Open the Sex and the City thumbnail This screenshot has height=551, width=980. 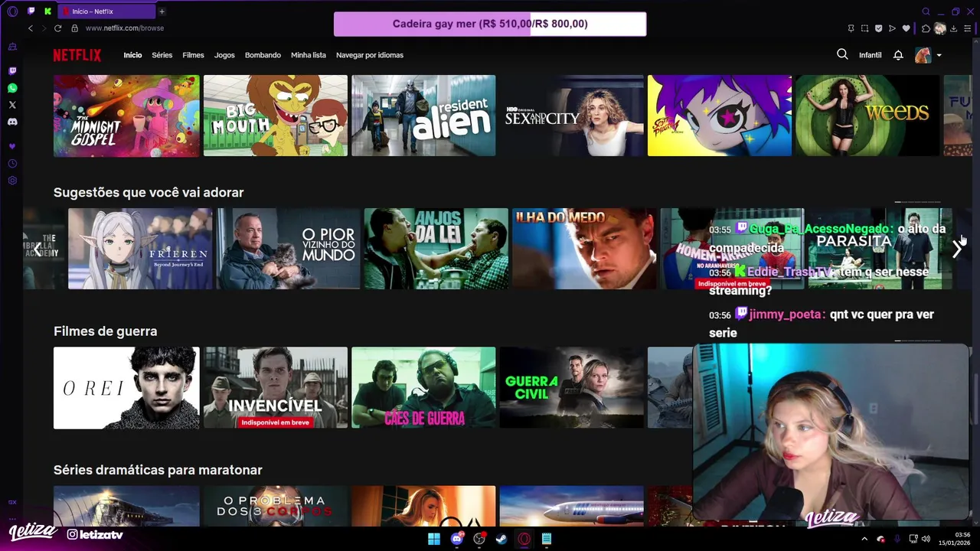[572, 116]
